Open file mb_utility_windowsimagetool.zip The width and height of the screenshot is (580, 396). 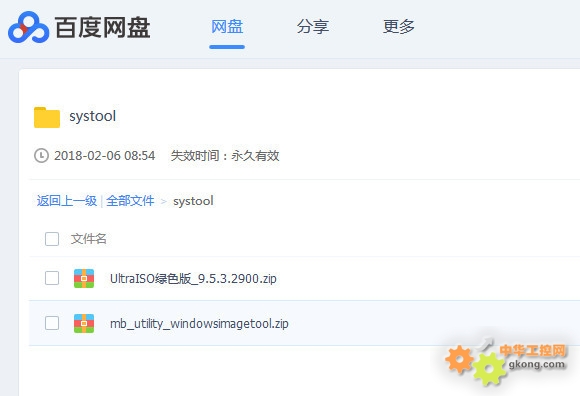(x=199, y=324)
